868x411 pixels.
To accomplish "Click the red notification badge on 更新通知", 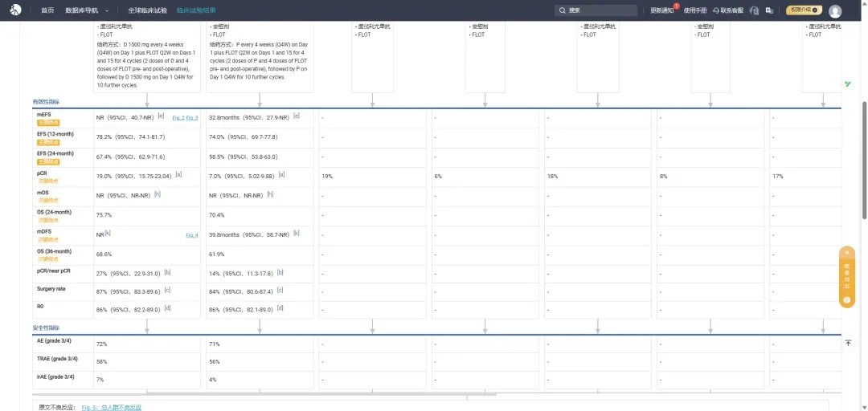I will click(x=676, y=6).
